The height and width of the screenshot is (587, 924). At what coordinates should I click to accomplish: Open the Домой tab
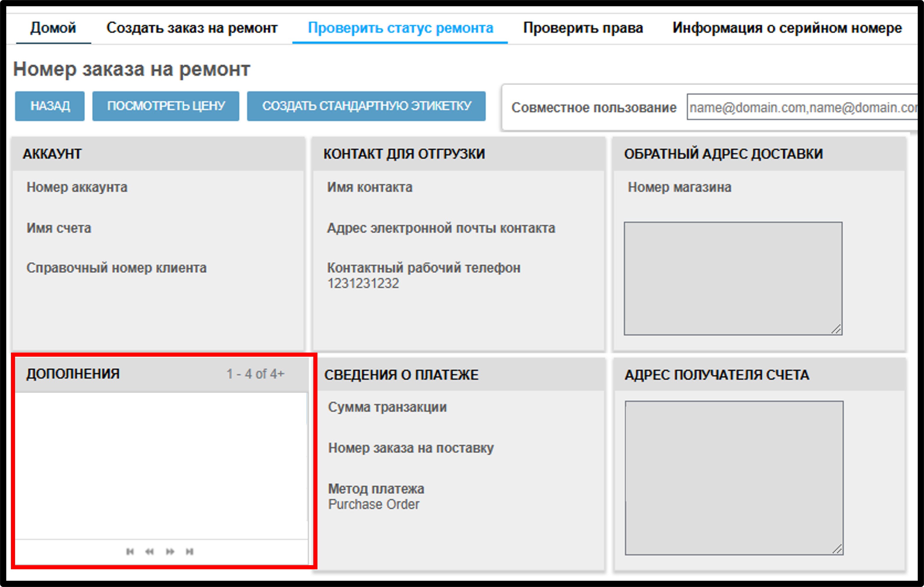pos(53,28)
